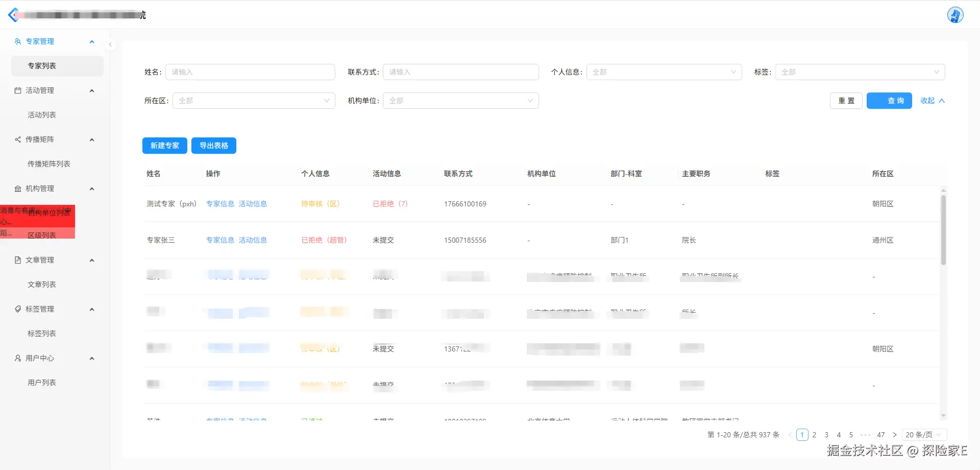Click the 专家管理 people icon
This screenshot has height=470, width=980.
[18, 41]
